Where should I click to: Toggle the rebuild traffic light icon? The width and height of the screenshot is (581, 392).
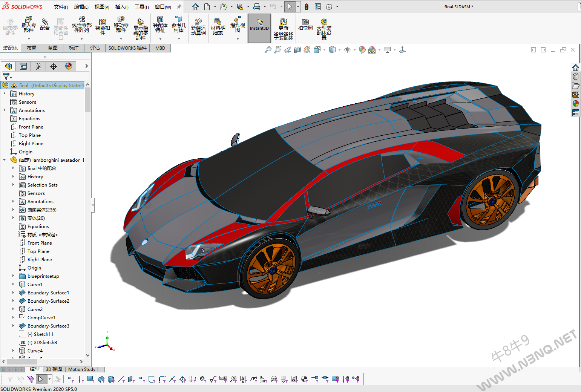307,7
